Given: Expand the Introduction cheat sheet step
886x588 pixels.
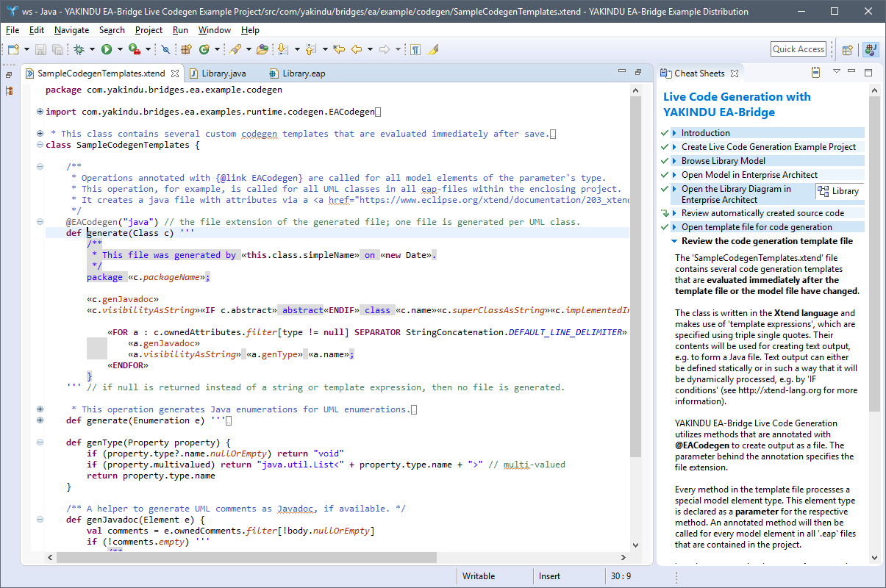Looking at the screenshot, I should [674, 133].
